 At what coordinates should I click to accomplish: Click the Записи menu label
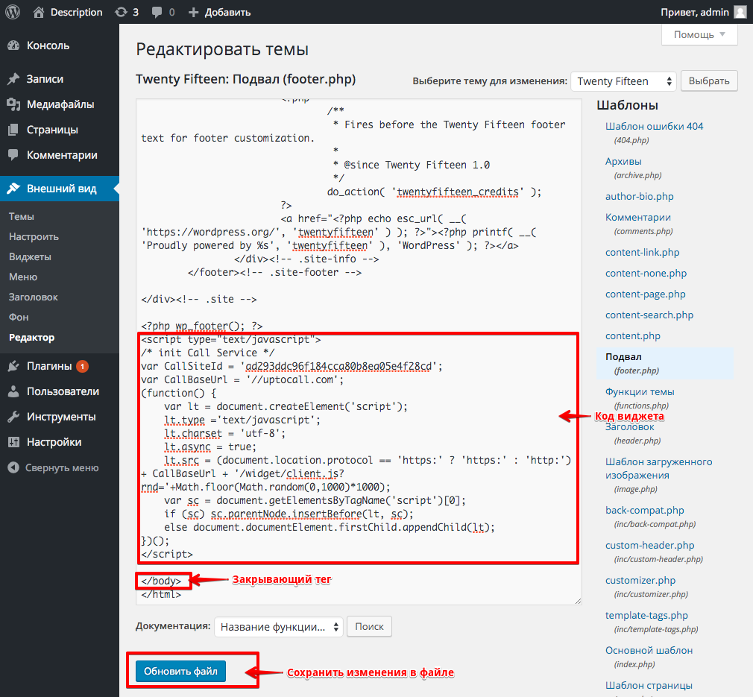tap(45, 79)
